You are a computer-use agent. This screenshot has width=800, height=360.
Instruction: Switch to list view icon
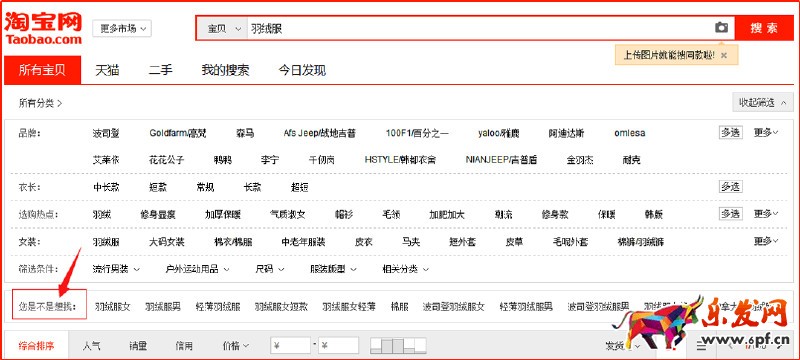[702, 346]
